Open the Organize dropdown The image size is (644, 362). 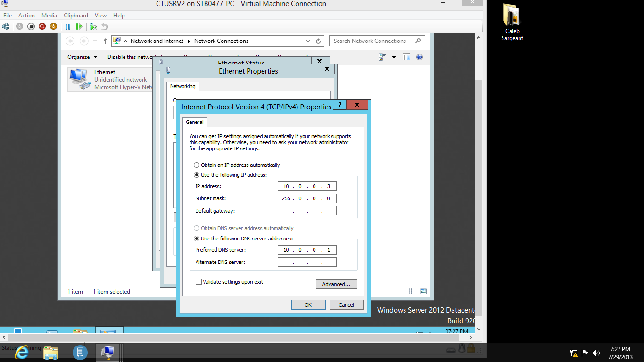point(83,57)
